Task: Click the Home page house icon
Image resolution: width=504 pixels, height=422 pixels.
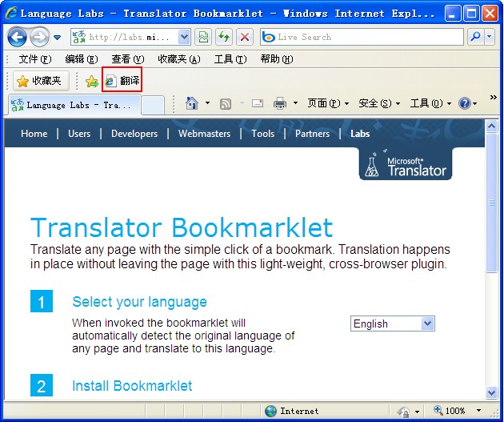Action: point(192,103)
